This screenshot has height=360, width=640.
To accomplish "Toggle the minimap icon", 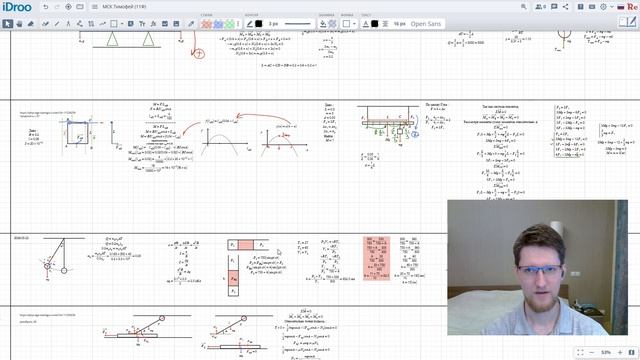I will [x=631, y=352].
